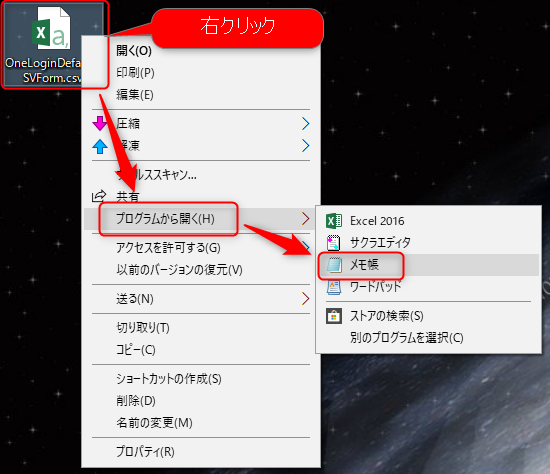The width and height of the screenshot is (550, 474).
Task: Click the メモ帳 notepad icon
Action: click(x=334, y=265)
